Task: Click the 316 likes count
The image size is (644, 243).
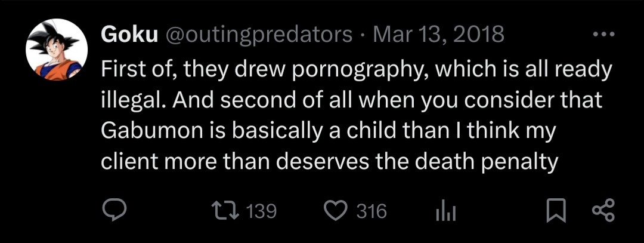Action: [x=371, y=211]
